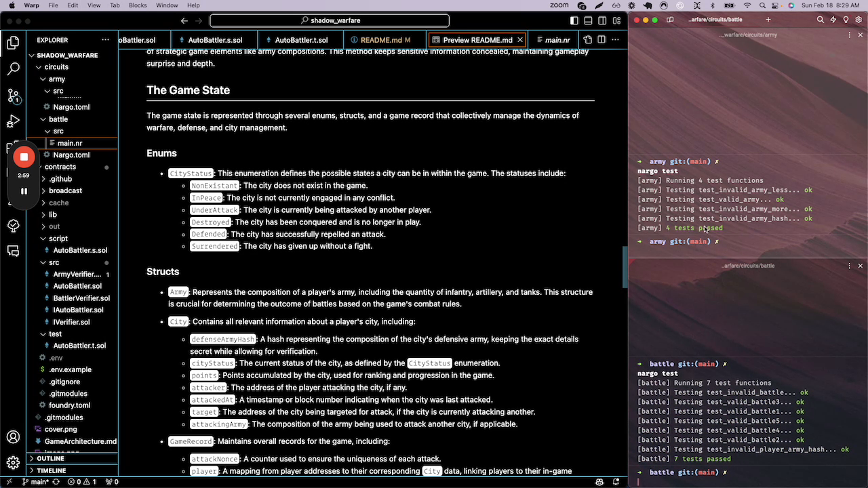
Task: Click the notifications bell in the status bar
Action: pos(616,482)
